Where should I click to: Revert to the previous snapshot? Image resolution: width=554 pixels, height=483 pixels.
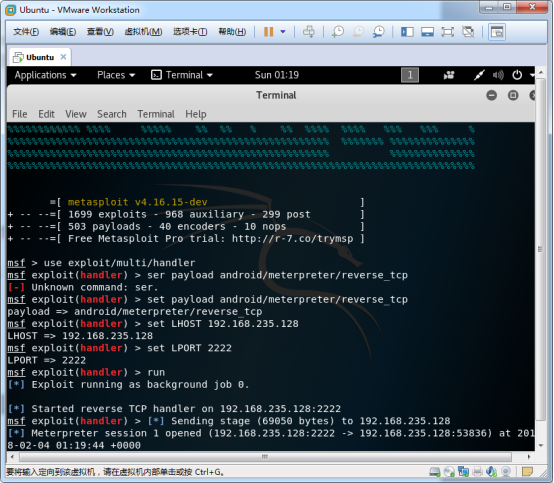point(358,32)
